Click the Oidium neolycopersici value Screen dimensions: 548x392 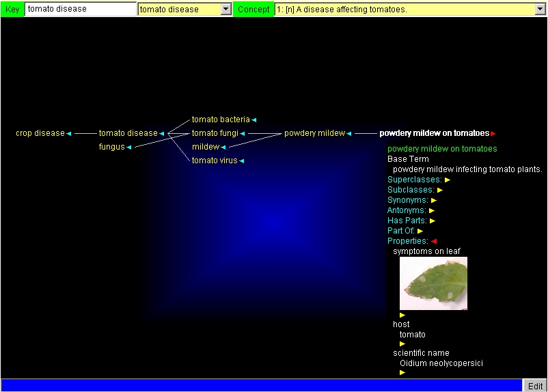tap(441, 363)
